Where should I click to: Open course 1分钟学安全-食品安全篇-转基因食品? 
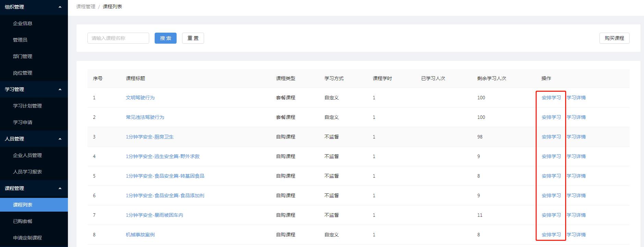tap(165, 176)
